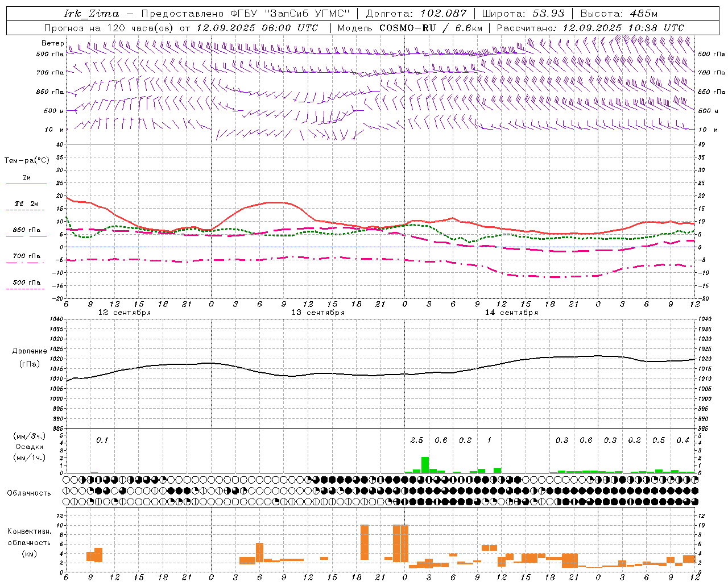Click the solid line swatch under "2м" legend
The image size is (728, 582).
tap(26, 184)
